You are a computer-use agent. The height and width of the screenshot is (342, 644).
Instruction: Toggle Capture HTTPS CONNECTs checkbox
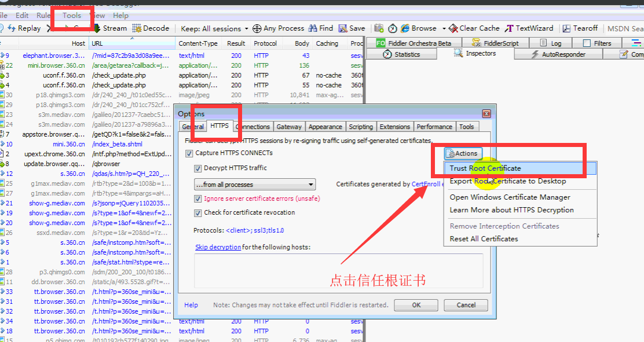189,153
